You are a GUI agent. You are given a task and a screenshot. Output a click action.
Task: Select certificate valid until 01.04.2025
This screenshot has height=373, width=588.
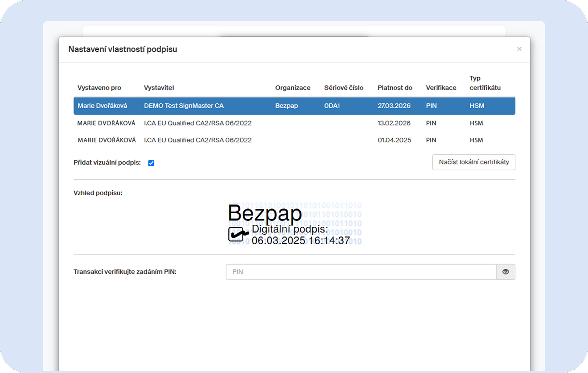tap(295, 140)
